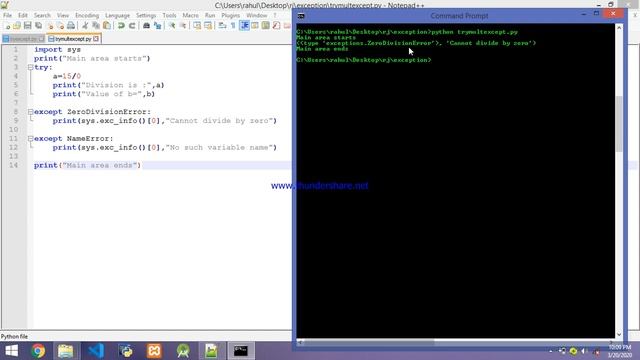Collapse the try block fold marker

[30, 67]
